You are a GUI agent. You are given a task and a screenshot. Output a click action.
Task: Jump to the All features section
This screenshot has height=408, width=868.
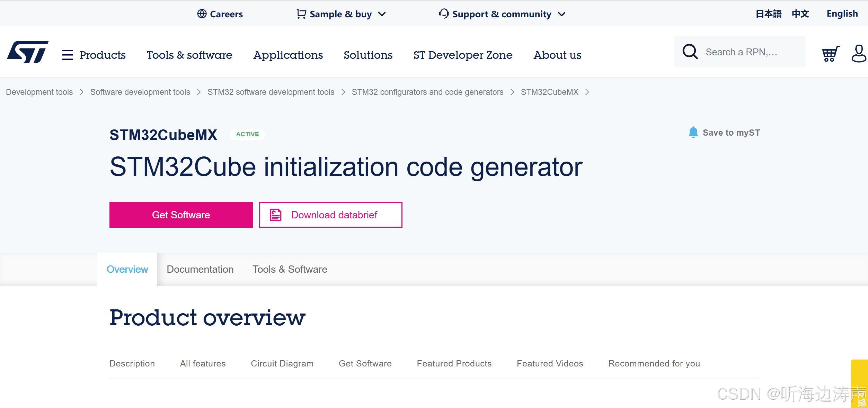coord(203,363)
